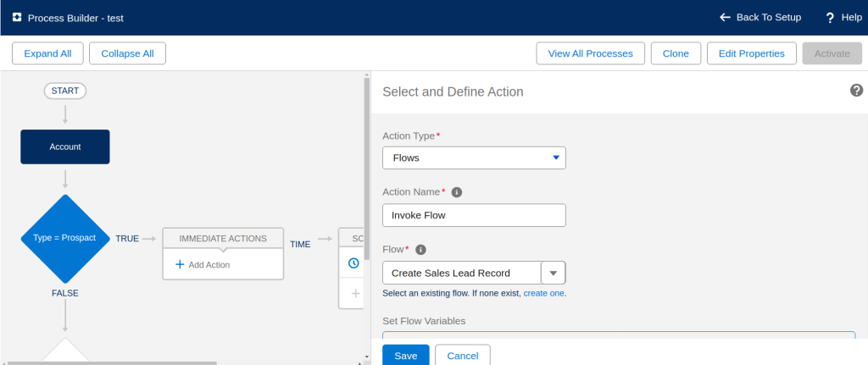Click the Process Builder logo icon
The height and width of the screenshot is (365, 868).
pyautogui.click(x=17, y=18)
